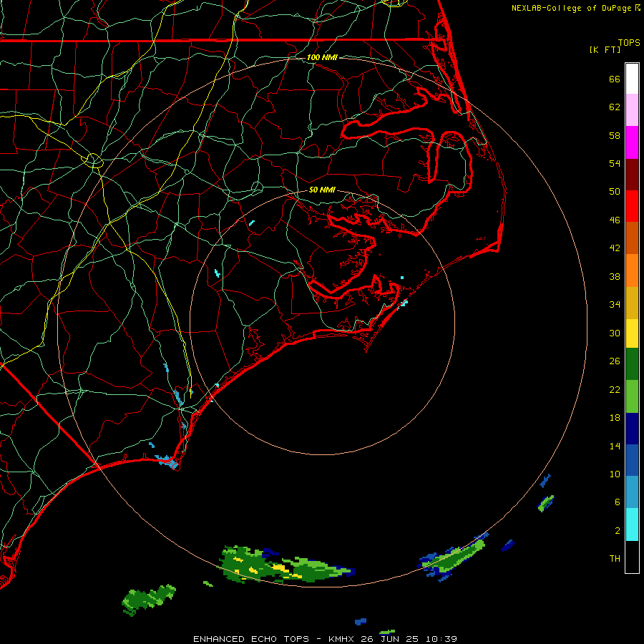644x644 pixels.
Task: Select the gold legend swatch between orange and yellow
Action: (x=632, y=303)
